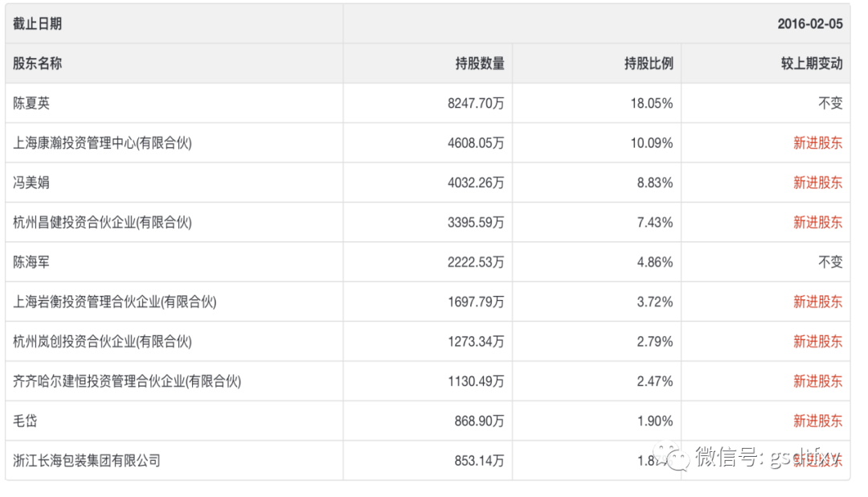Viewport: 868px width, 497px height.
Task: Click the 持股比例 column header
Action: click(649, 64)
